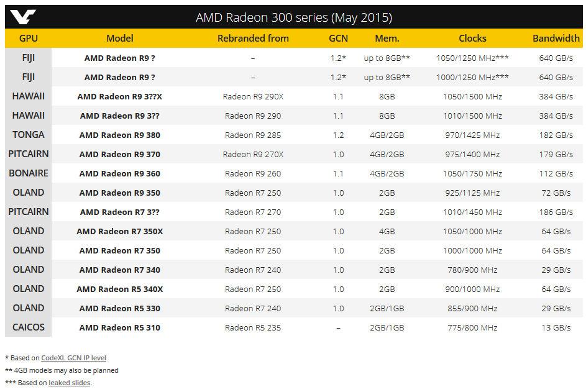Open the leaked slides link
This screenshot has height=392, width=586.
point(70,383)
